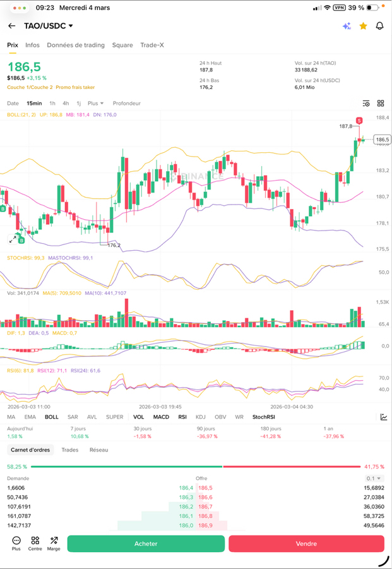Image resolution: width=392 pixels, height=569 pixels.
Task: Select ask price 186,9
Action: pos(206,525)
